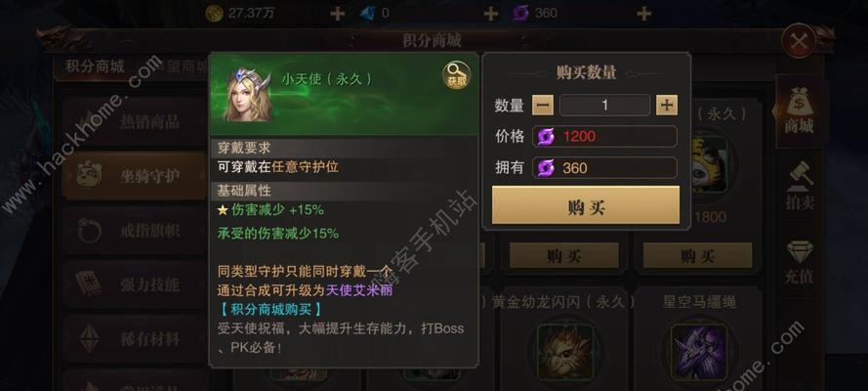Add blue diamonds via plus icon
Image resolution: width=868 pixels, height=391 pixels.
[490, 14]
